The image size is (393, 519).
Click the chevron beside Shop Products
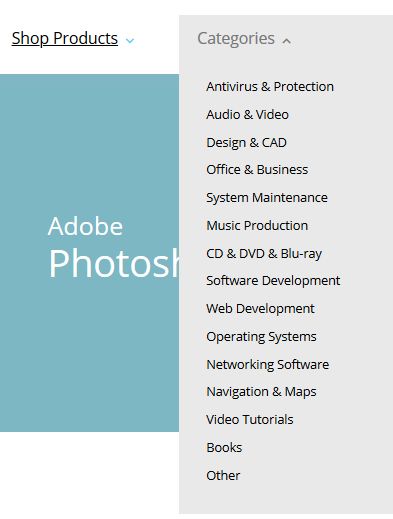130,41
